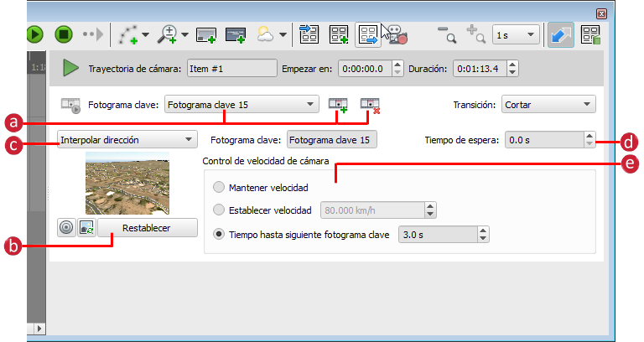Toggle the blue arrow expand editor button
The height and width of the screenshot is (342, 644).
coord(561,35)
